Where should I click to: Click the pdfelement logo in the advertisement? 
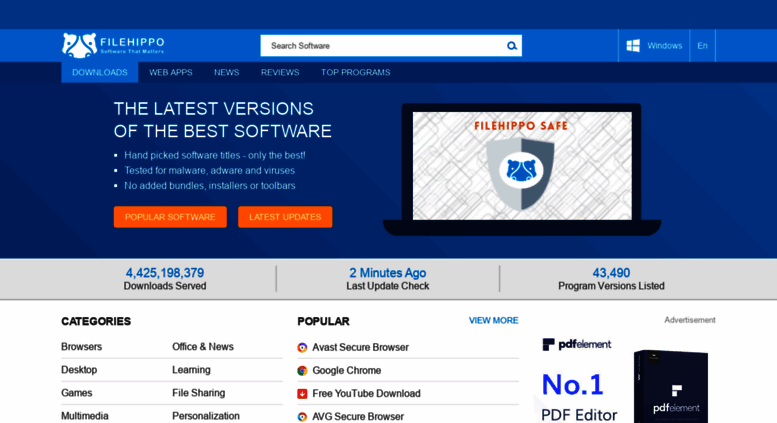coord(577,344)
